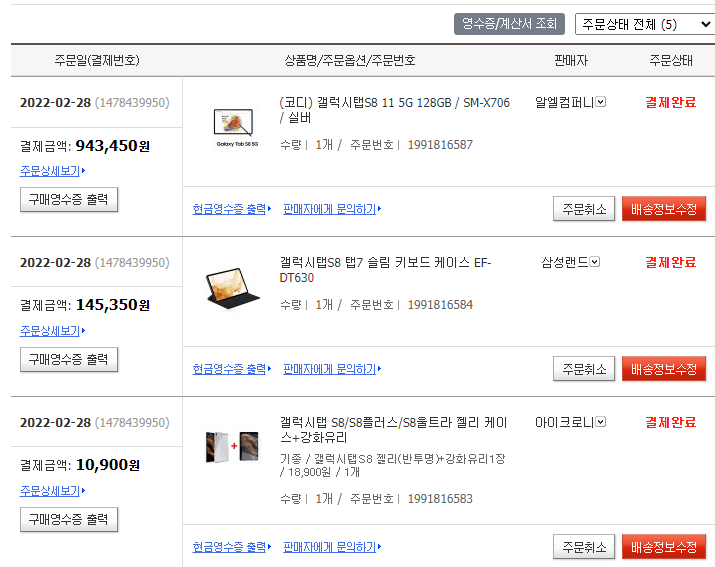Viewport: 715px width, 567px height.
Task: Click 판매자에게 문의하기 for order 1991816583
Action: pos(332,546)
